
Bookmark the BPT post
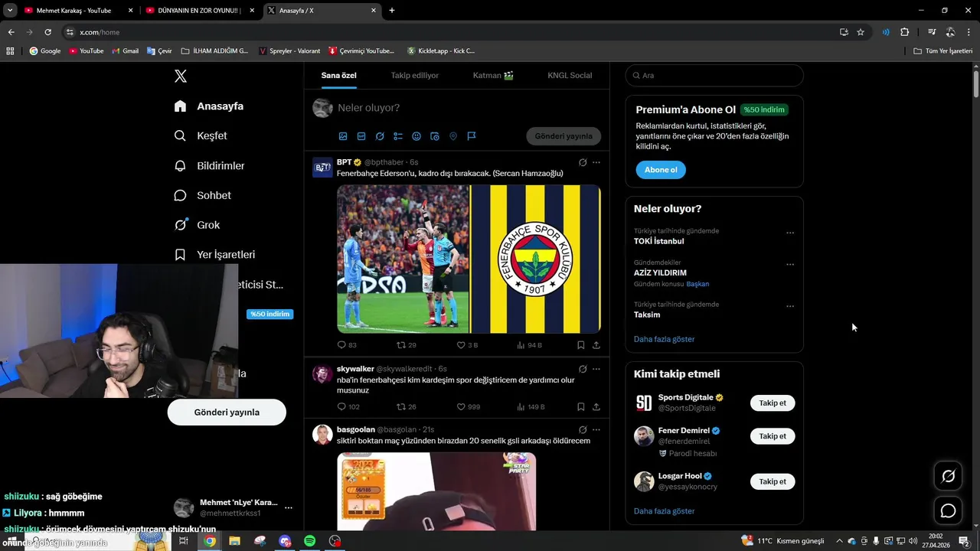581,345
